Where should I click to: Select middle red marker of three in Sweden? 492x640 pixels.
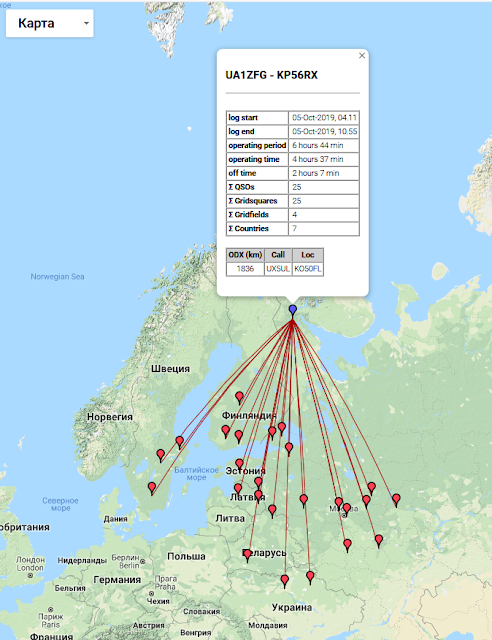click(x=161, y=456)
